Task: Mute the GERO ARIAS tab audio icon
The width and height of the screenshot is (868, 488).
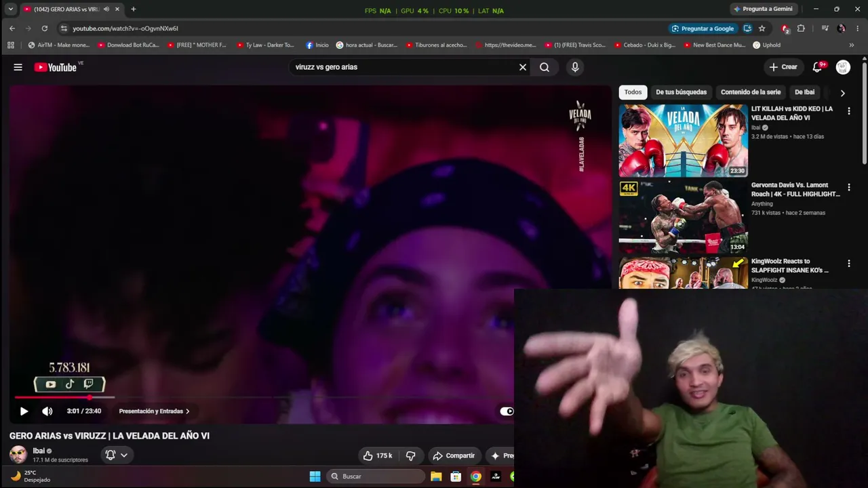Action: (106, 9)
